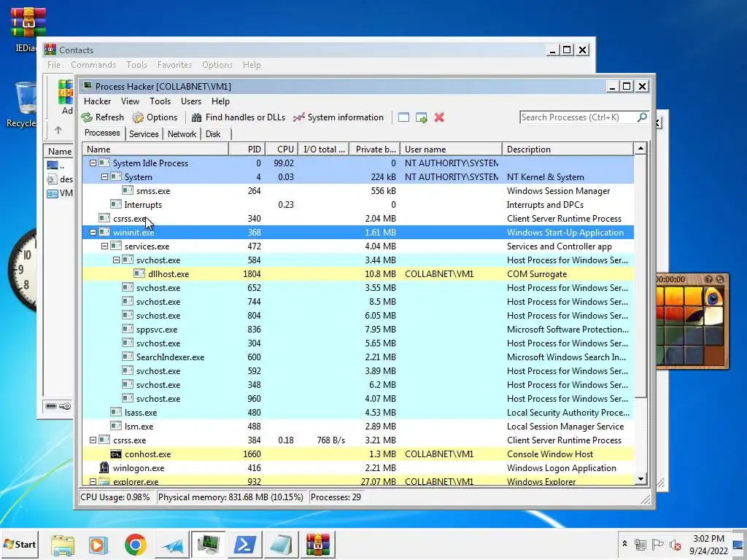The height and width of the screenshot is (560, 747).
Task: Open System information window
Action: point(338,117)
